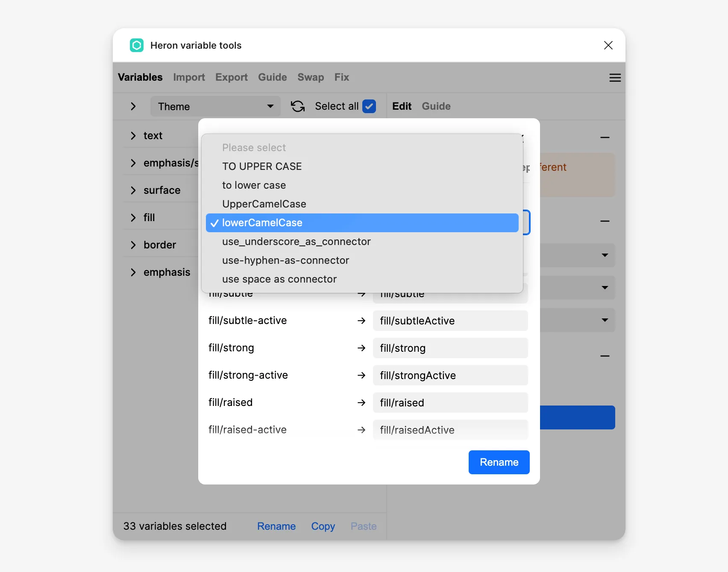Open the Swap tab

[311, 77]
